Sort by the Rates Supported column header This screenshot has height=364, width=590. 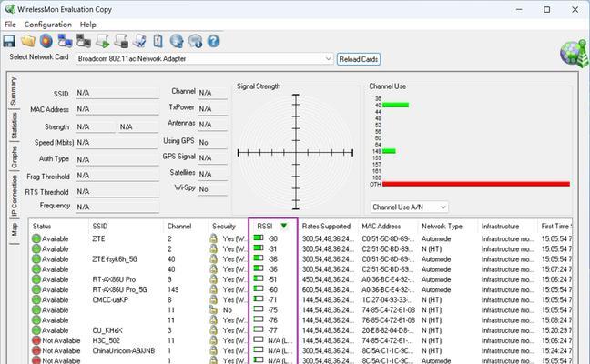click(328, 227)
